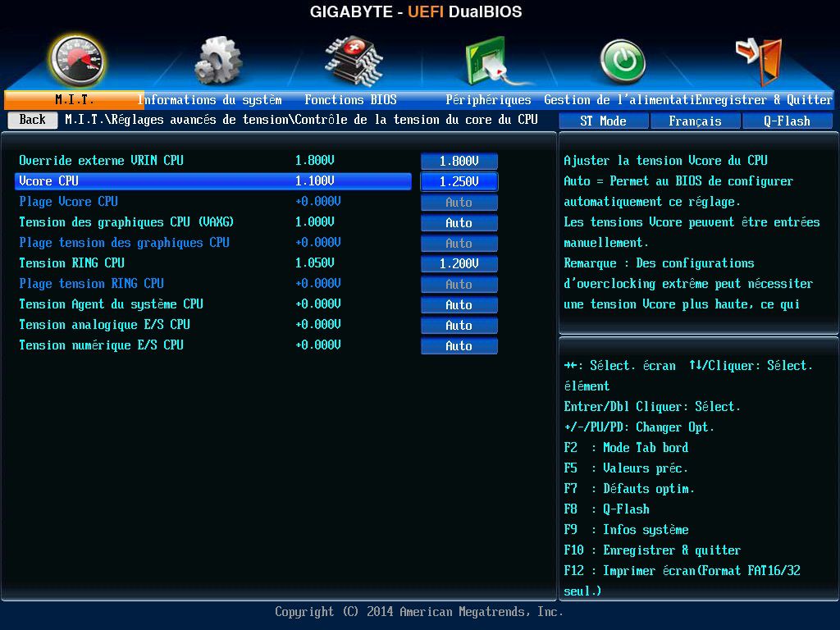The height and width of the screenshot is (630, 840).
Task: Select the Tension RING CPU label
Action: (x=72, y=263)
